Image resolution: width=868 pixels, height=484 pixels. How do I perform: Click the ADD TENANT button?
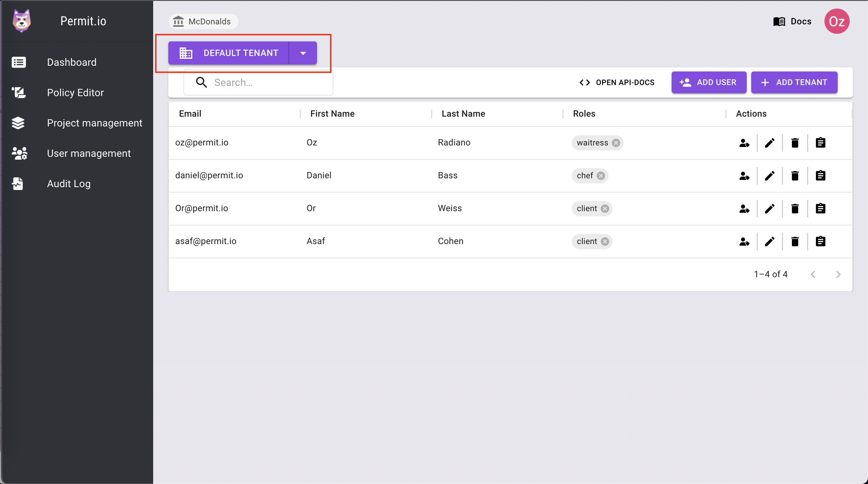794,82
